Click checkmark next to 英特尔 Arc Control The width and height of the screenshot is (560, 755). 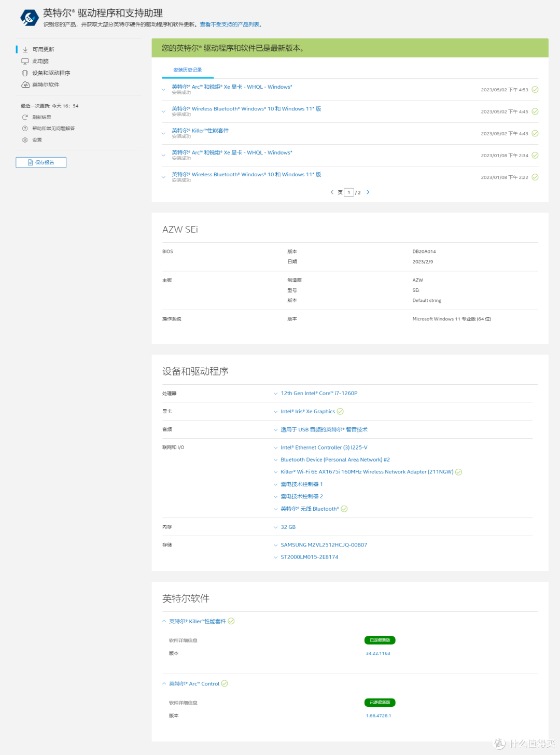point(225,683)
